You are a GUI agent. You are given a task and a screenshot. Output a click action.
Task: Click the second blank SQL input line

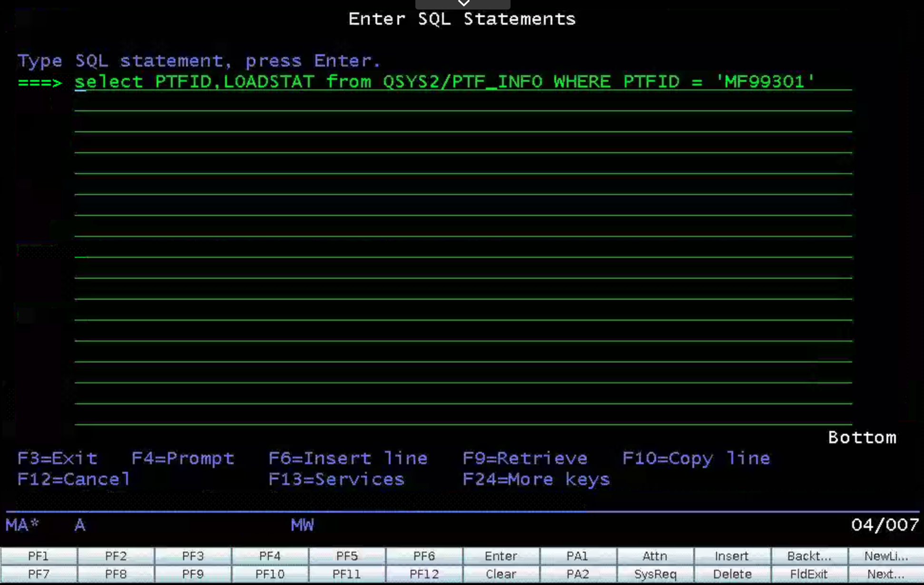[x=462, y=103]
